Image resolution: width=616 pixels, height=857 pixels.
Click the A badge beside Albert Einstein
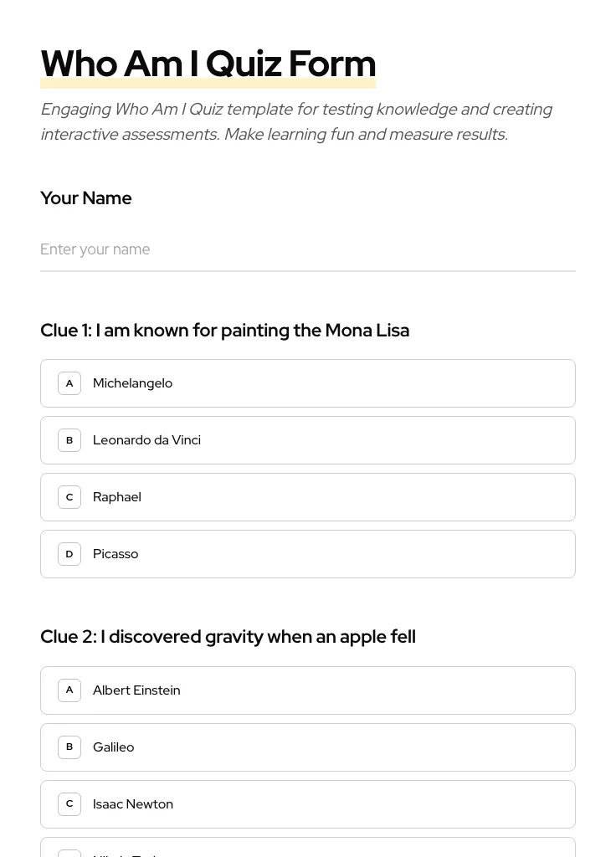pos(69,690)
